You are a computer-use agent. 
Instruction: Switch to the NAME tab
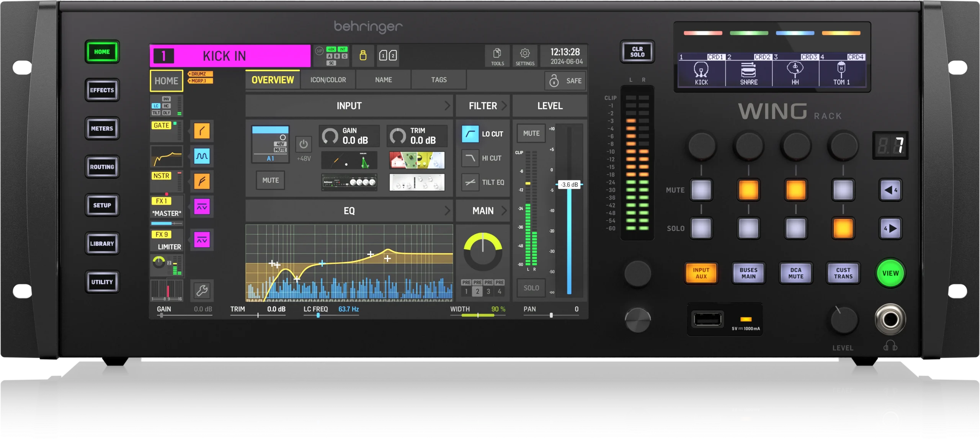click(x=384, y=80)
